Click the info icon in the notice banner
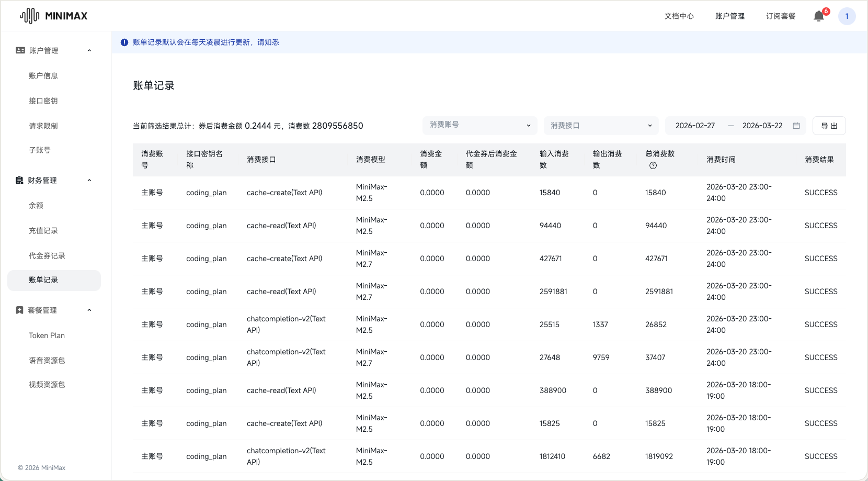The height and width of the screenshot is (481, 868). pos(124,42)
